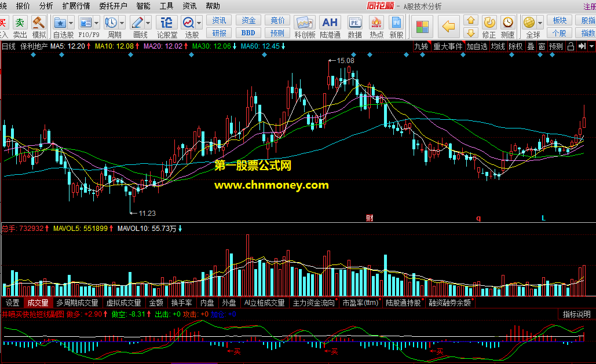The height and width of the screenshot is (364, 596).
Task: Click the 卖出 (sell) icon
Action: pos(20,27)
